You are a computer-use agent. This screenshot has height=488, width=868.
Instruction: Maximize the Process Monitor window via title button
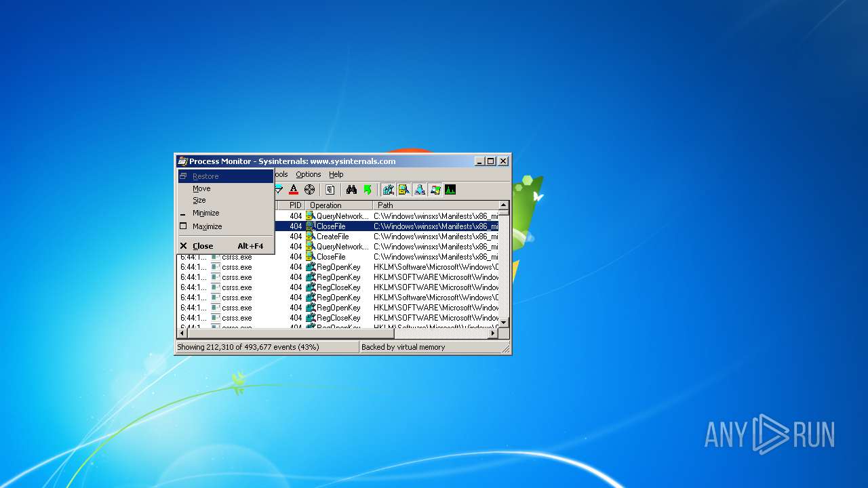click(490, 161)
